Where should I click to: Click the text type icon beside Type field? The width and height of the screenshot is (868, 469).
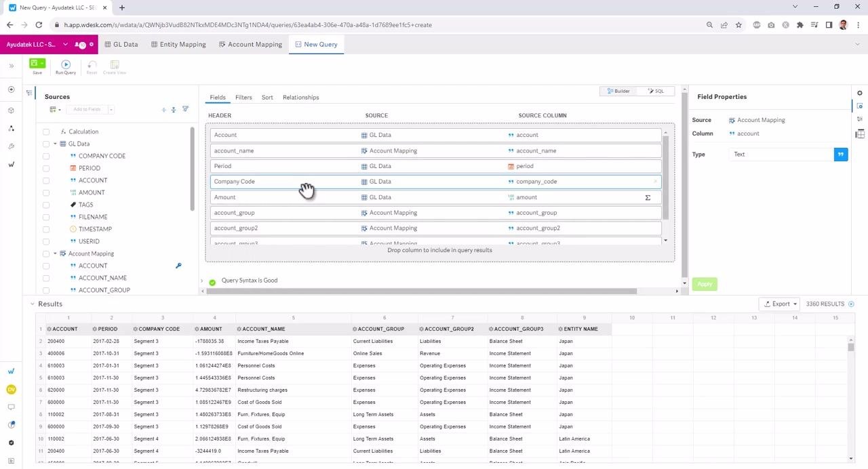841,155
